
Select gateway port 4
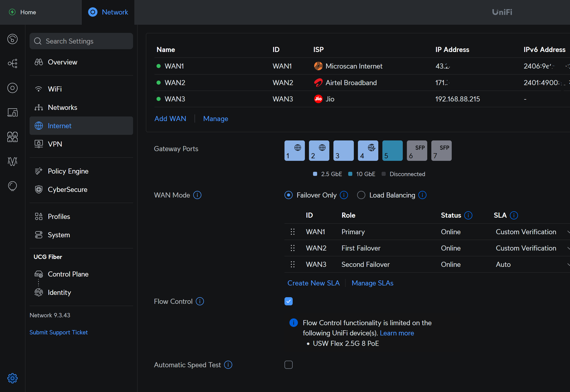click(368, 151)
